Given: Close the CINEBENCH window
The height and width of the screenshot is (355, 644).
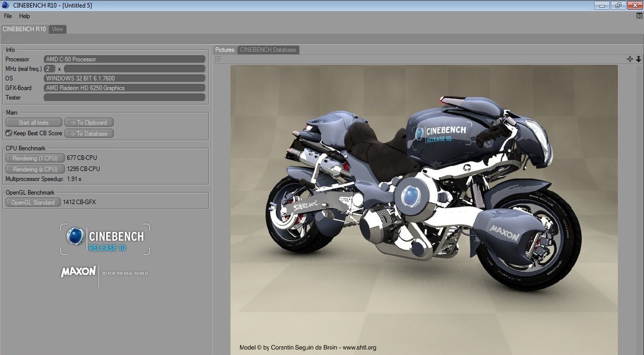Looking at the screenshot, I should [x=634, y=6].
